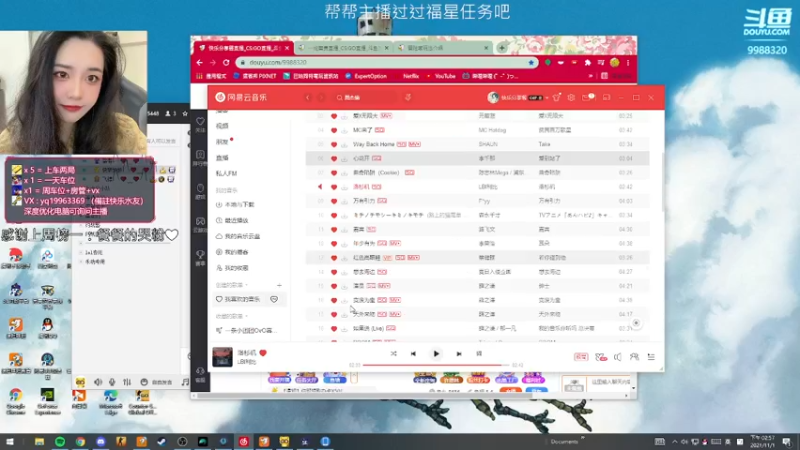Open the playlist queue icon in player bar

[651, 357]
